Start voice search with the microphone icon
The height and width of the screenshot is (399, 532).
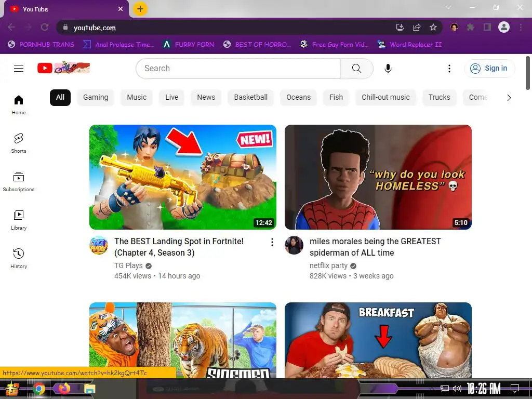pyautogui.click(x=388, y=69)
